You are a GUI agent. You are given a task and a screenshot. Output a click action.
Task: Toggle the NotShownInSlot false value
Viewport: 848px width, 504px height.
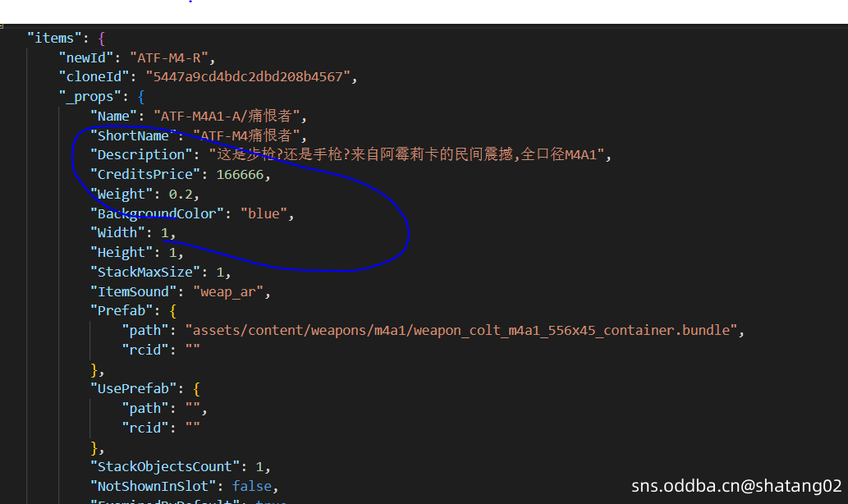251,486
